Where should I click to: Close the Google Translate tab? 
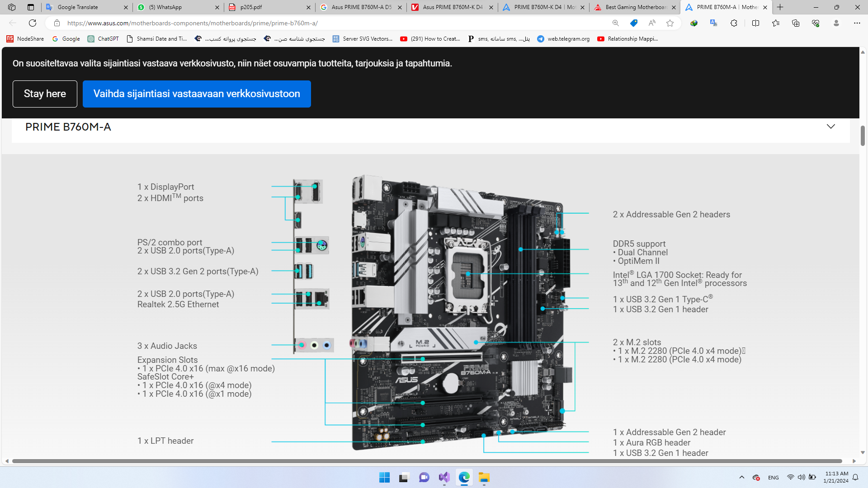126,7
